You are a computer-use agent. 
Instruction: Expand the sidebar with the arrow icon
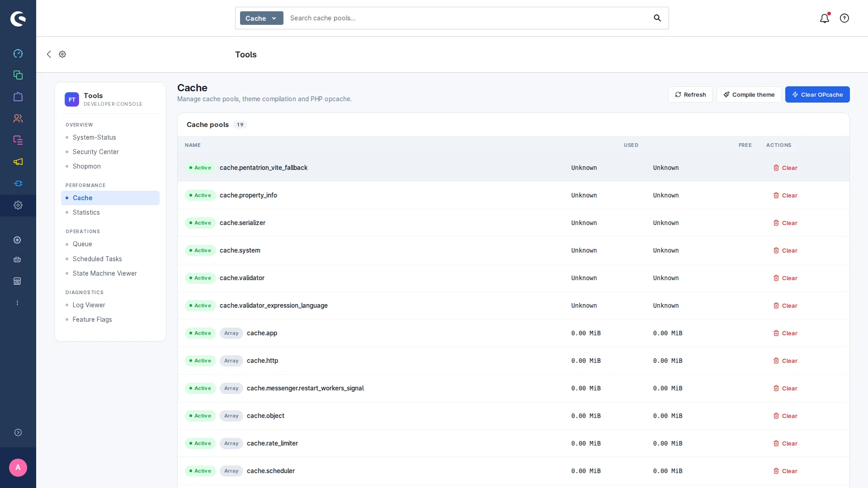click(18, 432)
